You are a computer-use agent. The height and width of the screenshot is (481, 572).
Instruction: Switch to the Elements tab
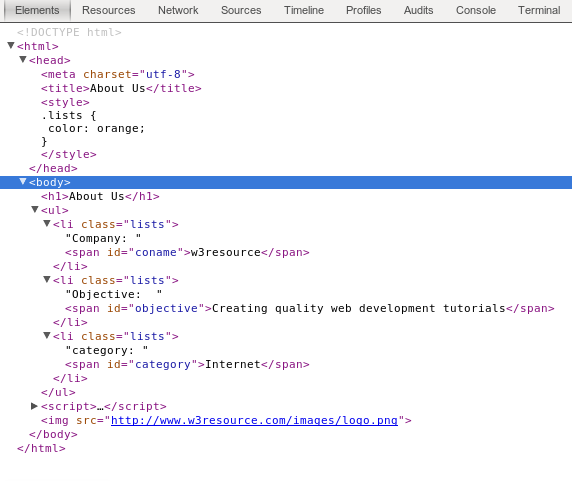click(x=37, y=10)
